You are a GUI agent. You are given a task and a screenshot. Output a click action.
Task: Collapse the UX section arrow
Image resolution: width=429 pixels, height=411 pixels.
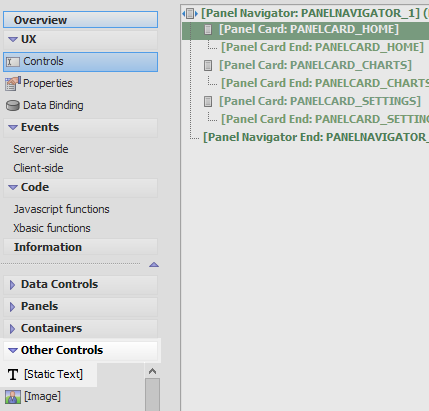coord(13,39)
